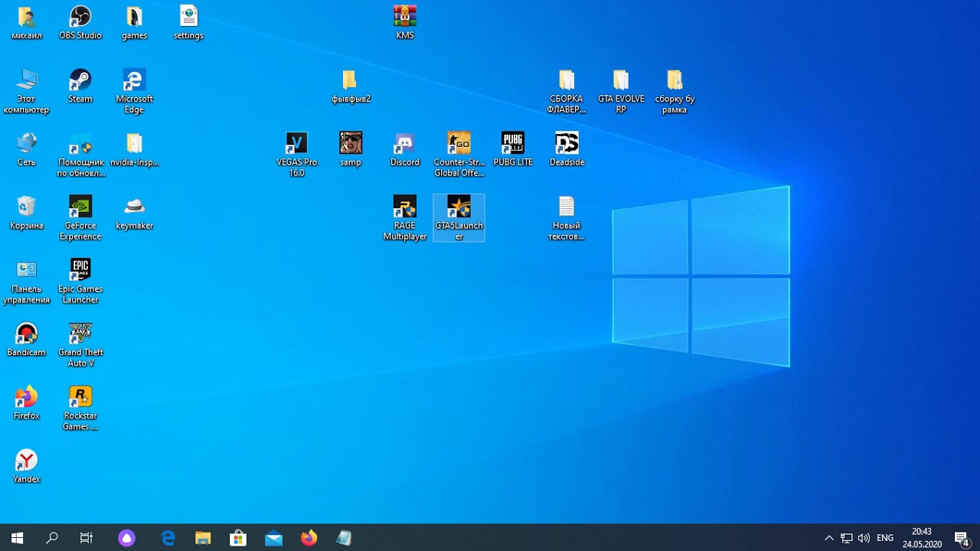This screenshot has width=980, height=551.
Task: Select Rockstar Games Launcher shortcut
Action: pos(80,409)
